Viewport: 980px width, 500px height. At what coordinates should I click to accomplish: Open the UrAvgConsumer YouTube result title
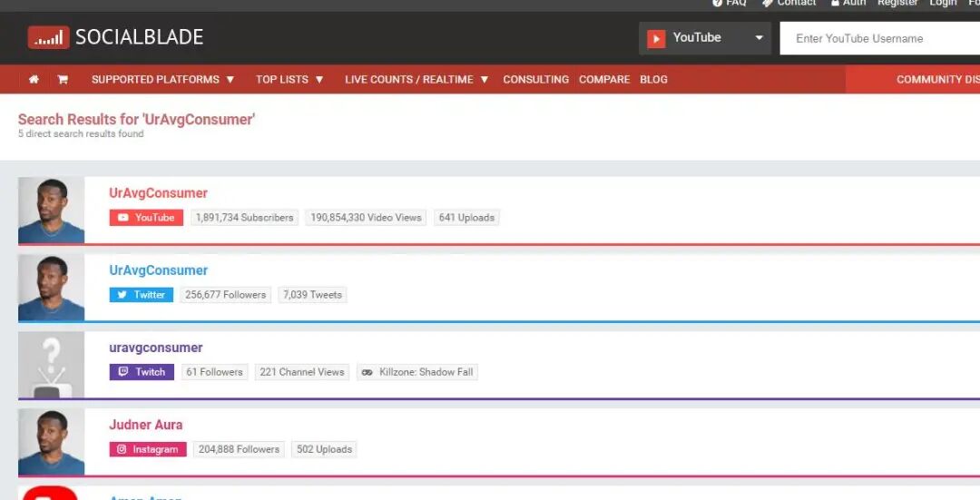[158, 193]
